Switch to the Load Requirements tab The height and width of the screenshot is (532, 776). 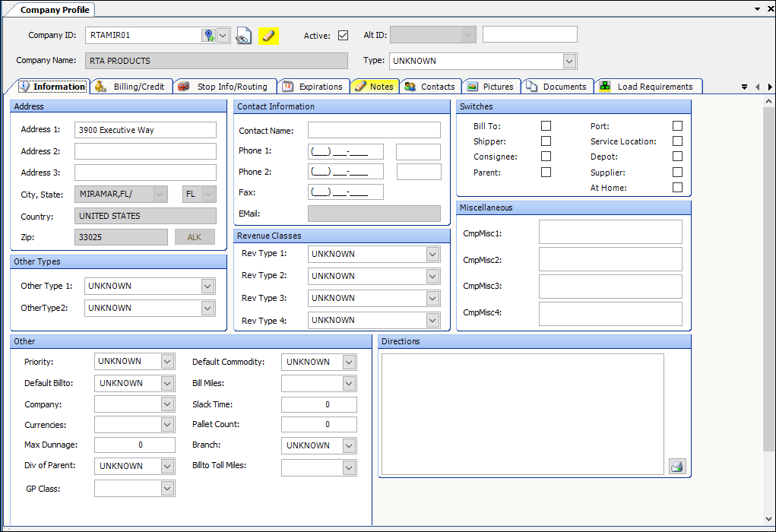(x=648, y=87)
